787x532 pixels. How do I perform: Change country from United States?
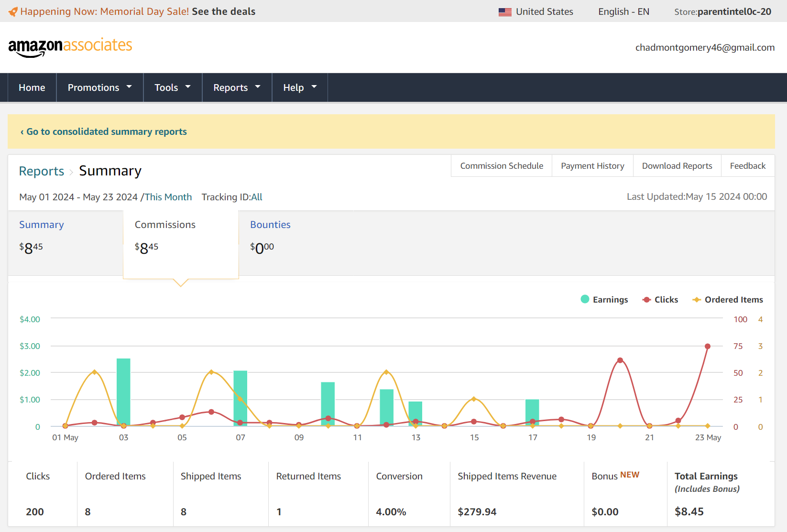536,11
